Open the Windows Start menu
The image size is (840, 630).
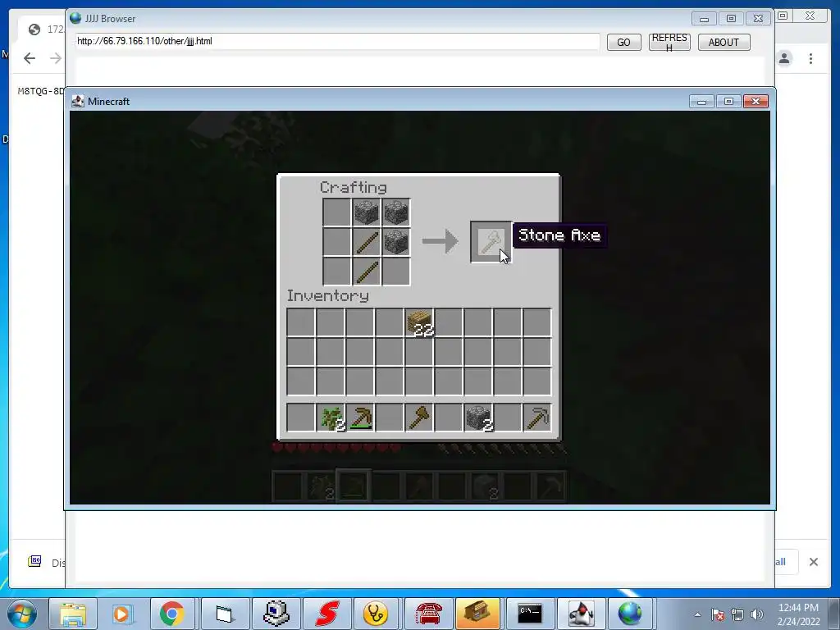[21, 614]
